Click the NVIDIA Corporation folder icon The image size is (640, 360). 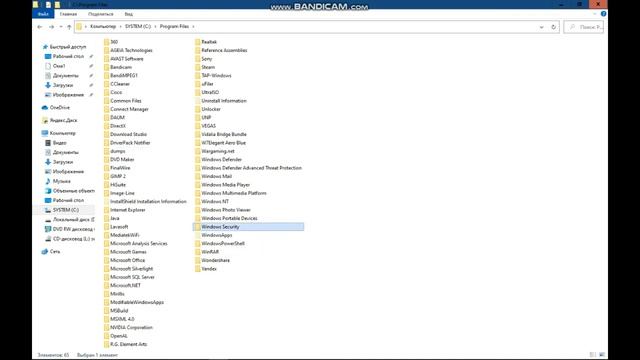coord(107,327)
